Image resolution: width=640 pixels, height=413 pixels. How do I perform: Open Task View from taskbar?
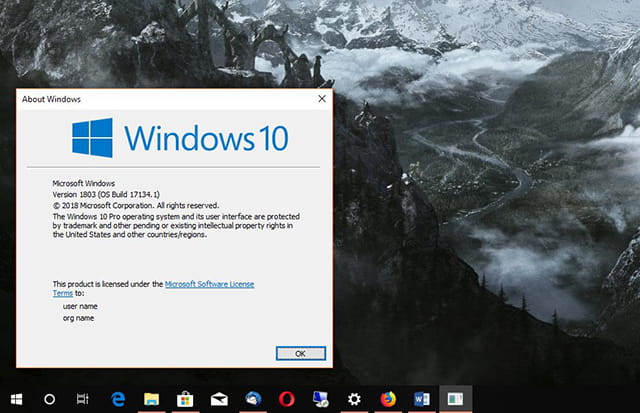point(82,399)
